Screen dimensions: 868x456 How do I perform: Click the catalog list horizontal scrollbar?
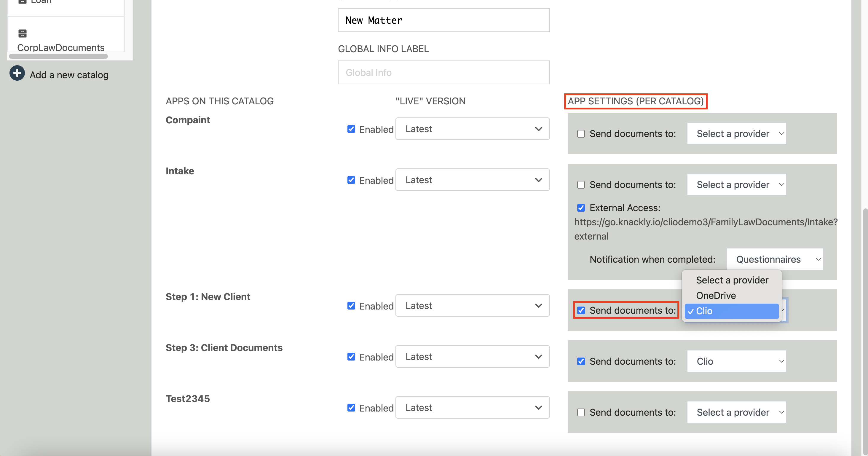pyautogui.click(x=58, y=56)
